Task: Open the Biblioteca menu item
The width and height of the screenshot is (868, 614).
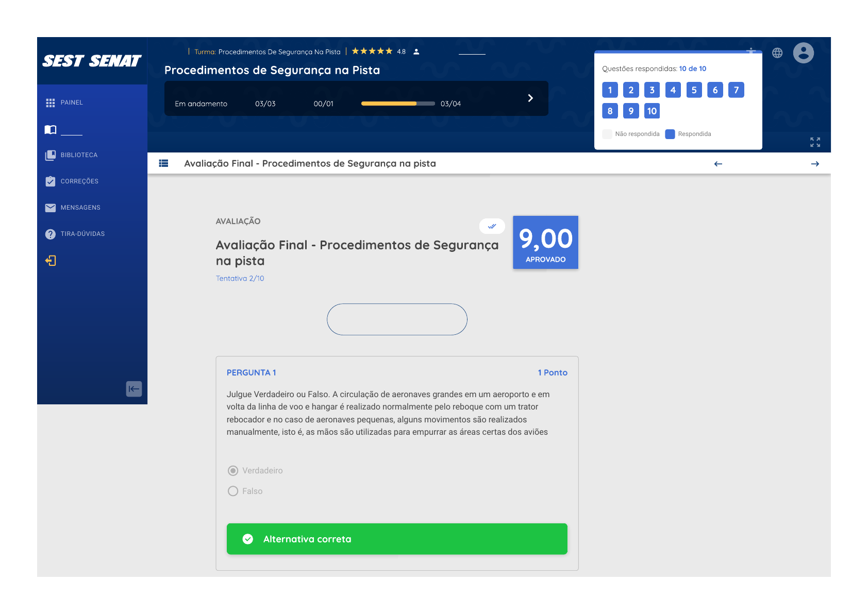Action: [x=78, y=155]
